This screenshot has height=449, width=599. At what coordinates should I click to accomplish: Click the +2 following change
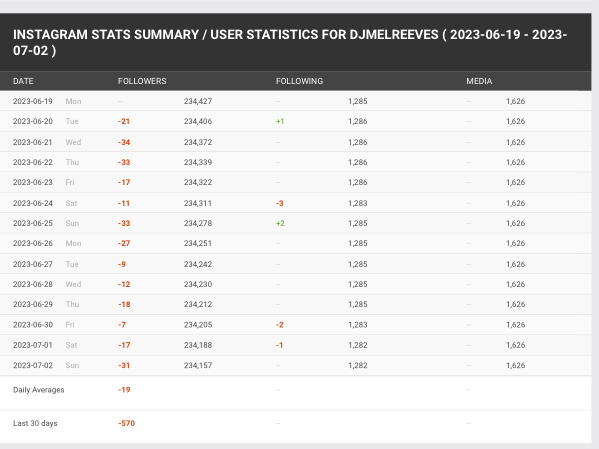280,223
